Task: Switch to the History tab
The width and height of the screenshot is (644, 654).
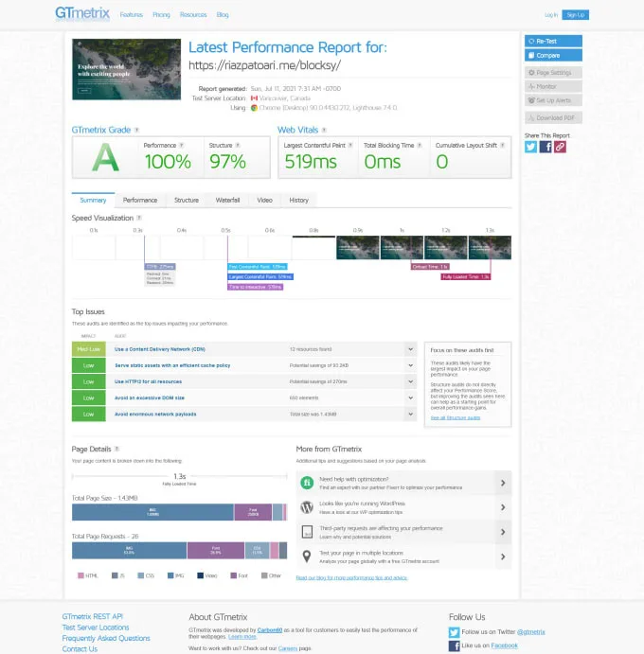Action: coord(299,201)
